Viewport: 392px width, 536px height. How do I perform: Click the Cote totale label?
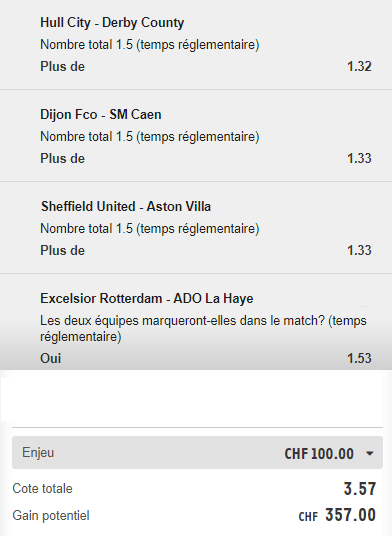[x=42, y=488]
